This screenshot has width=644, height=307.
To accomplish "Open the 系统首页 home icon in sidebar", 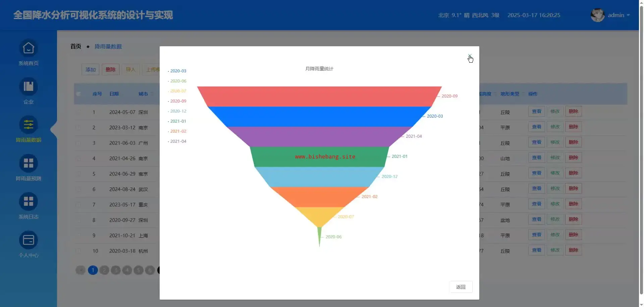I will click(x=29, y=49).
